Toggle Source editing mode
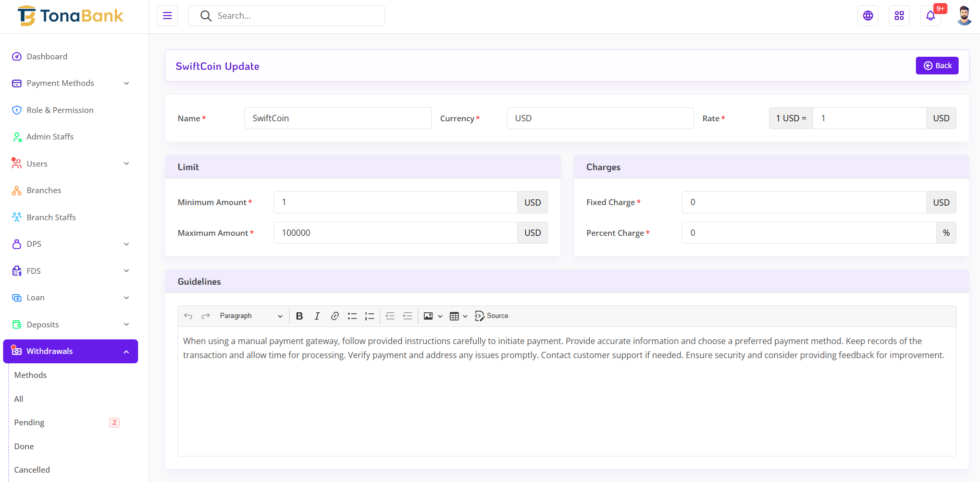This screenshot has height=482, width=980. tap(491, 316)
